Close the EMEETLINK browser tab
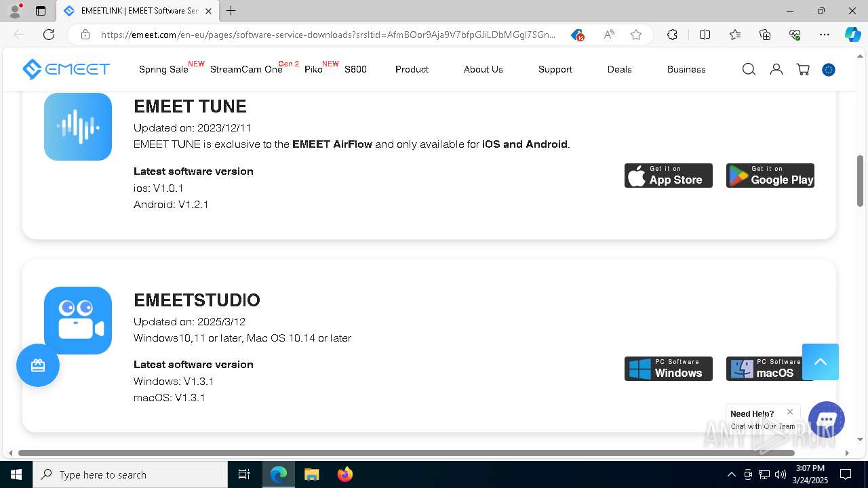The image size is (868, 488). point(208,11)
